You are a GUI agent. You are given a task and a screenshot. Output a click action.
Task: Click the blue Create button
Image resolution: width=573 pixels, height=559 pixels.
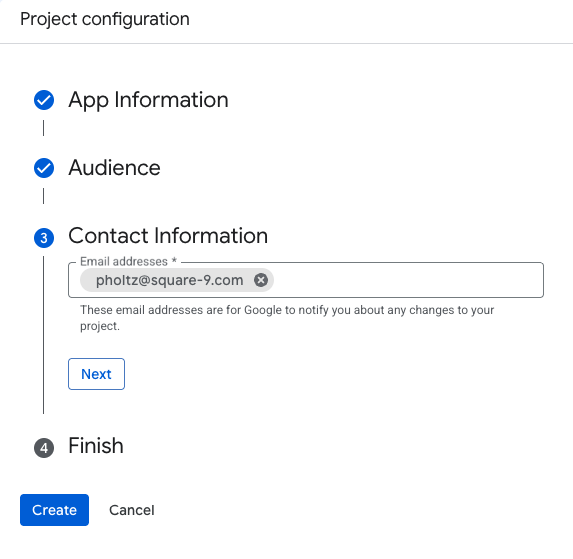54,510
